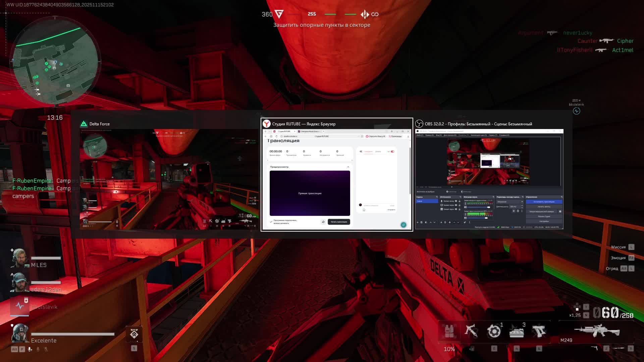Click the gear gadget icon in equipment bar
Screen dimensions: 644x362
pyautogui.click(x=494, y=331)
